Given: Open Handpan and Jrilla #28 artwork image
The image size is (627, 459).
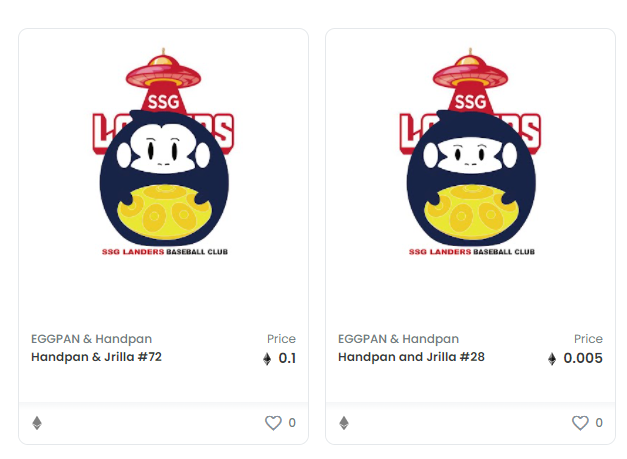Looking at the screenshot, I should point(470,152).
